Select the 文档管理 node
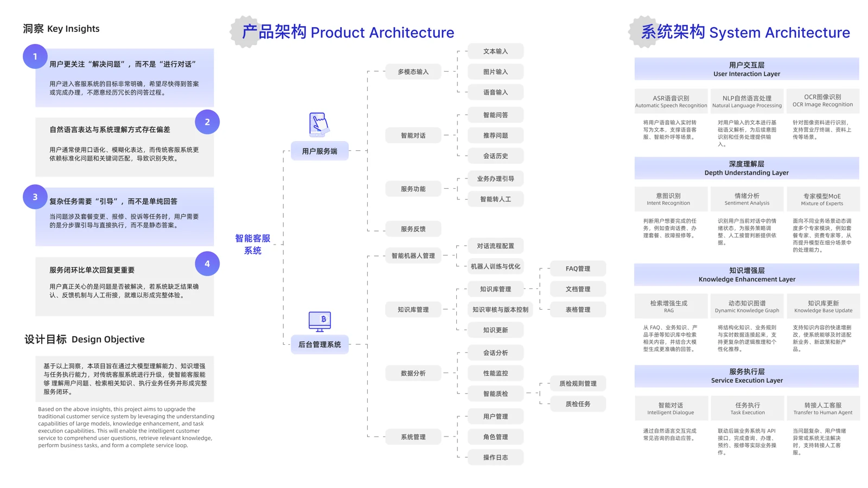Viewport: 868px width, 488px height. pos(578,289)
